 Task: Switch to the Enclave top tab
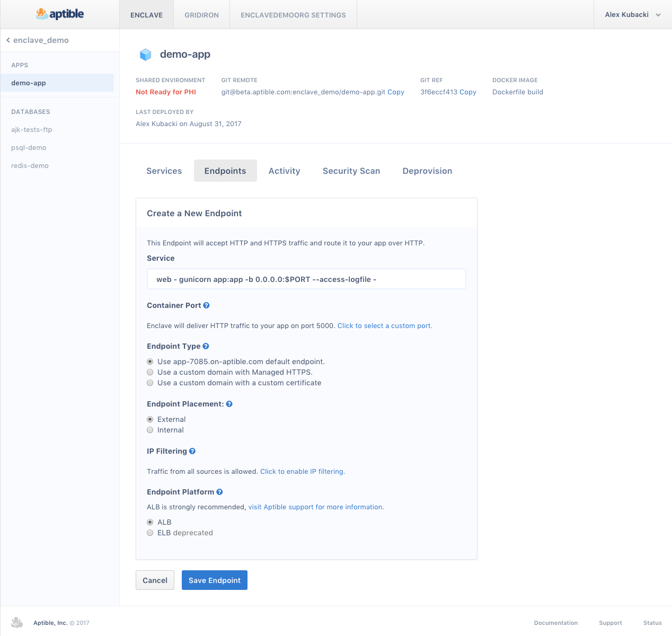pyautogui.click(x=146, y=15)
